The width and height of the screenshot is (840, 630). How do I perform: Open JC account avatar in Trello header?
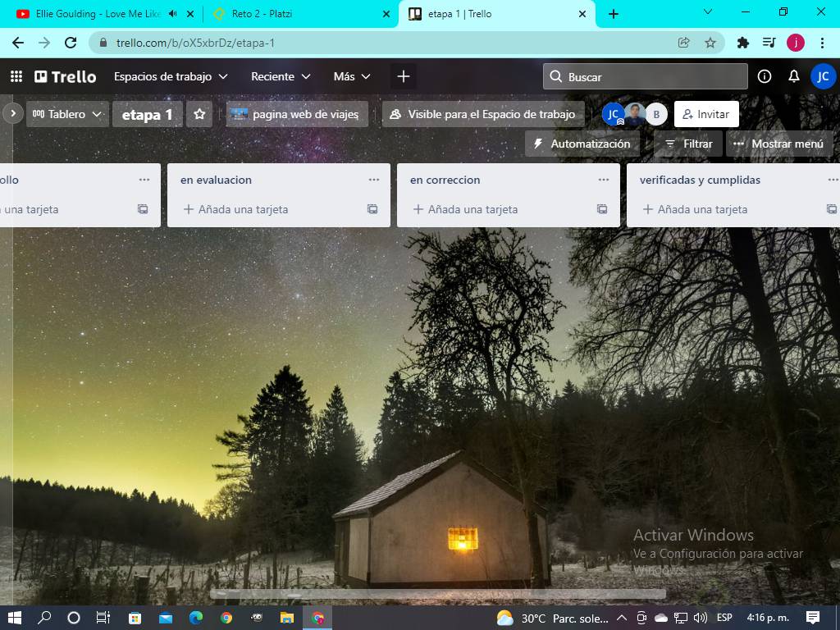823,76
